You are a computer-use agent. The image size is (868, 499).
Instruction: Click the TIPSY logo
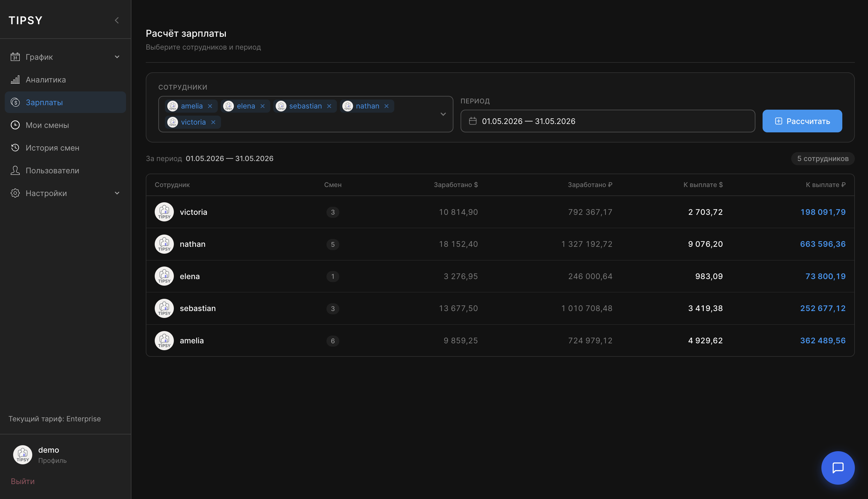tap(26, 21)
